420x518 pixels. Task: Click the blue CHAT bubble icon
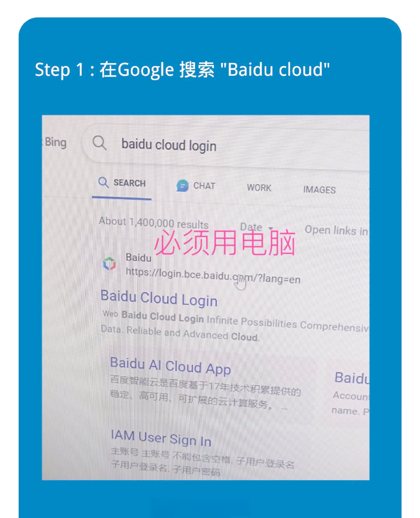coord(182,185)
